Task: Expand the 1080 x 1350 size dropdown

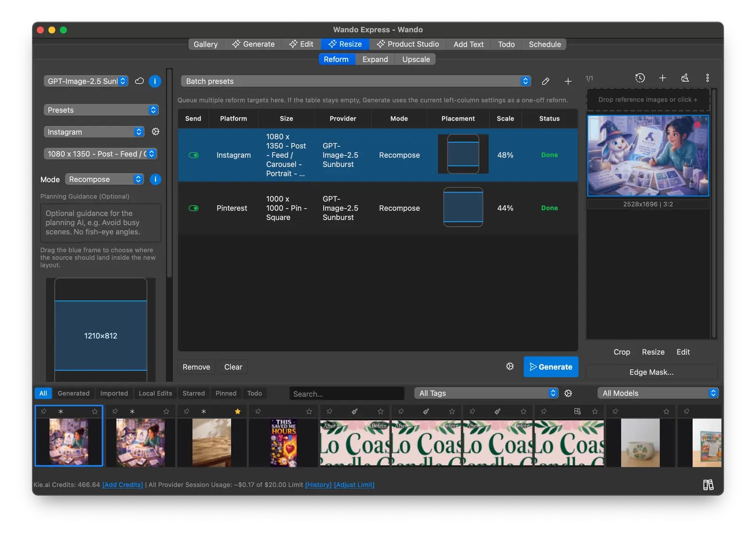Action: tap(100, 154)
